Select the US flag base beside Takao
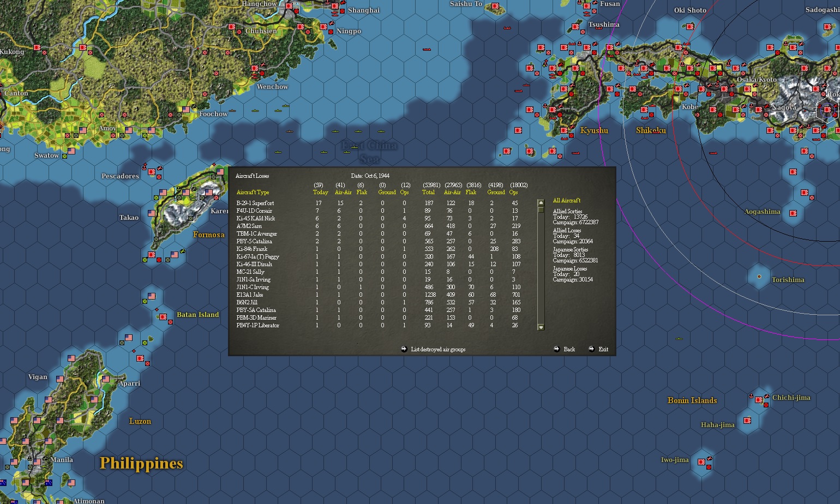The width and height of the screenshot is (840, 504). tap(152, 213)
